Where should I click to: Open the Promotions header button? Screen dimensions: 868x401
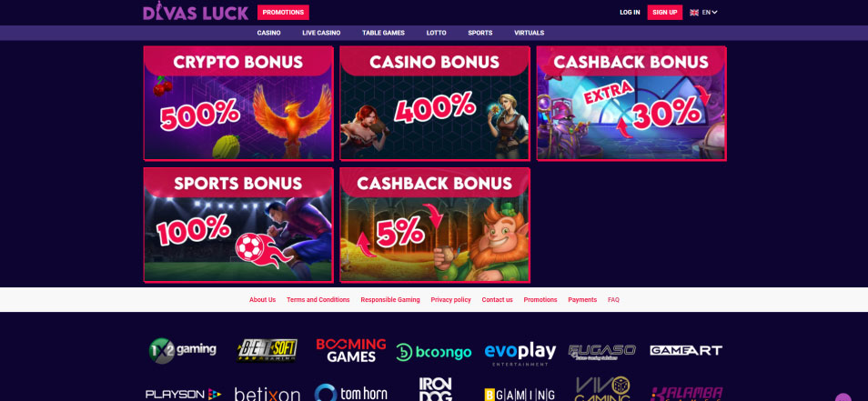click(x=283, y=12)
